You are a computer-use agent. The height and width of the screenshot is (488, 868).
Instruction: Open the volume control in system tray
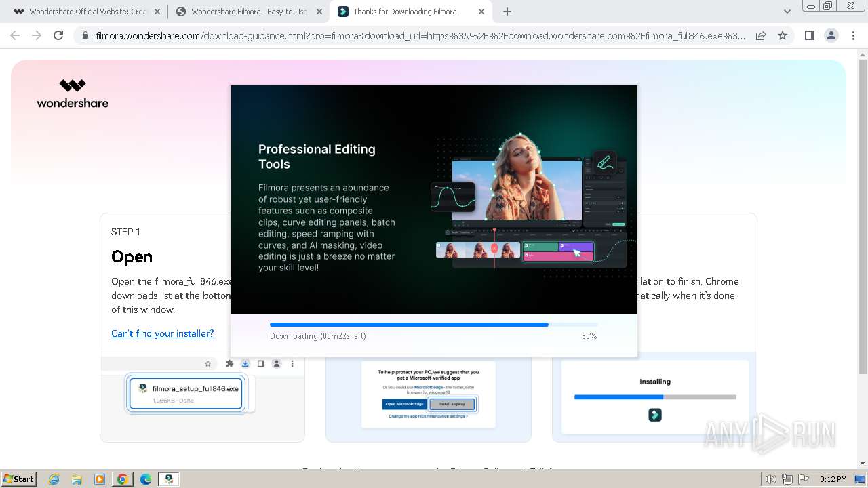click(770, 479)
